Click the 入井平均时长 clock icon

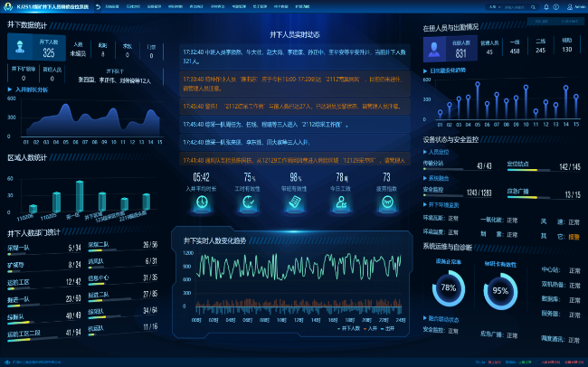click(201, 203)
